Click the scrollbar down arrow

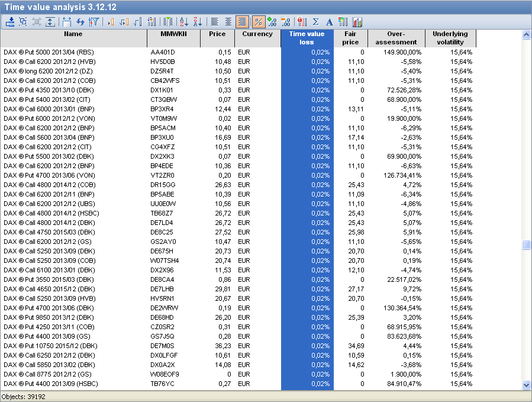pos(526,385)
